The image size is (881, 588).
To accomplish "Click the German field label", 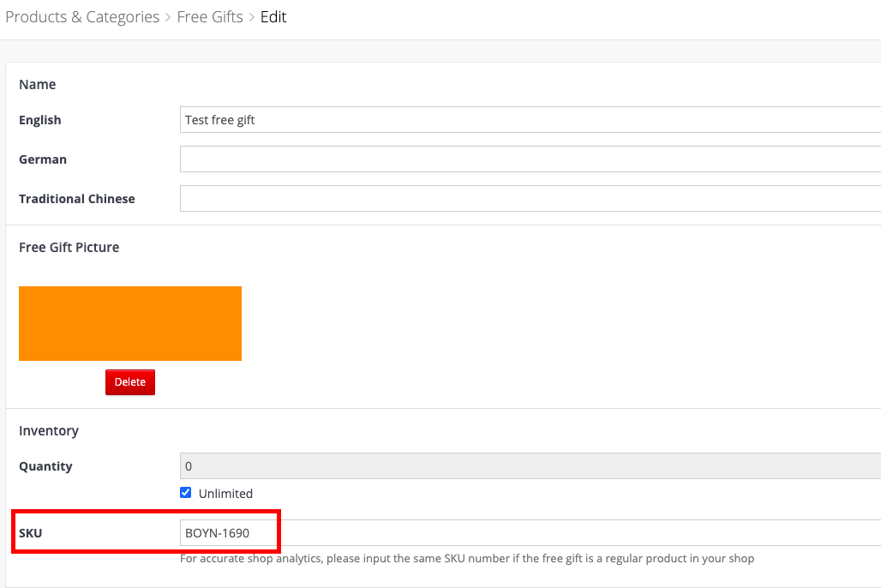I will [43, 159].
